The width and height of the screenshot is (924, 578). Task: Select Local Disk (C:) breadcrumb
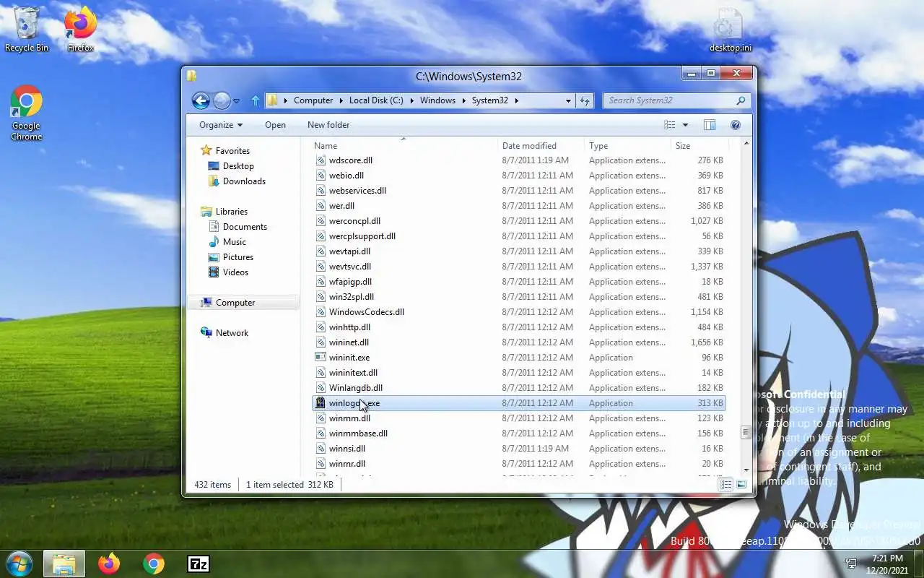(x=376, y=100)
